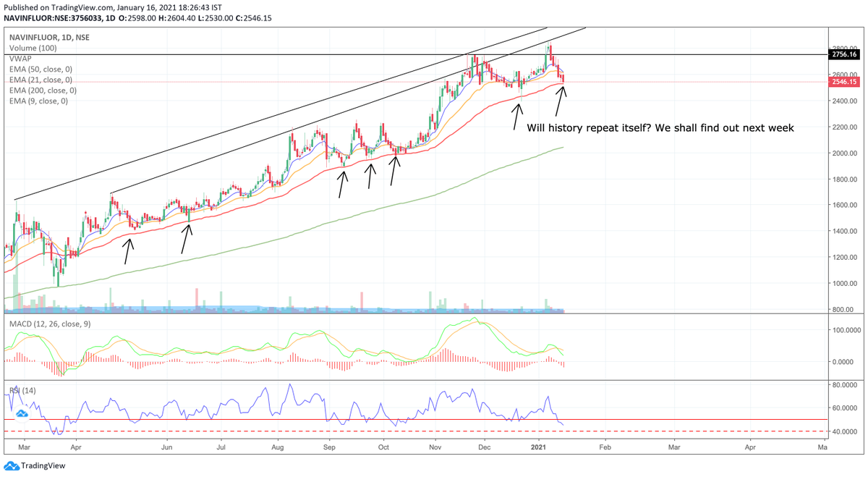Click the 60.0000 RSI axis label
The width and height of the screenshot is (868, 477).
pyautogui.click(x=846, y=408)
